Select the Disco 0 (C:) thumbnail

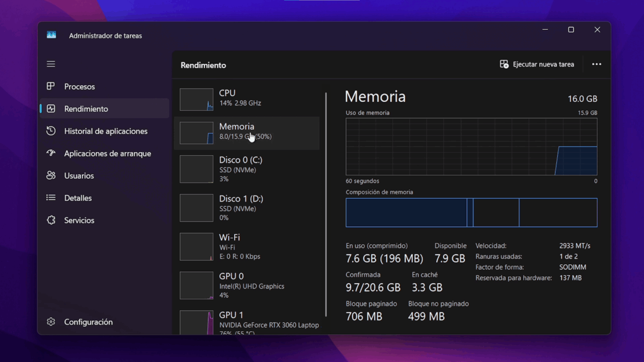pyautogui.click(x=197, y=169)
